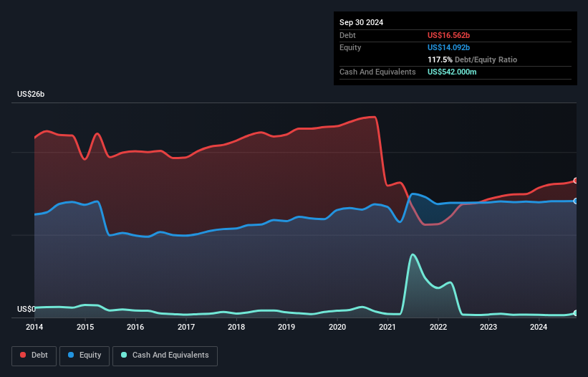Viewport: 588px width, 377px height.
Task: Click the tooltip Debt row label
Action: pos(347,35)
